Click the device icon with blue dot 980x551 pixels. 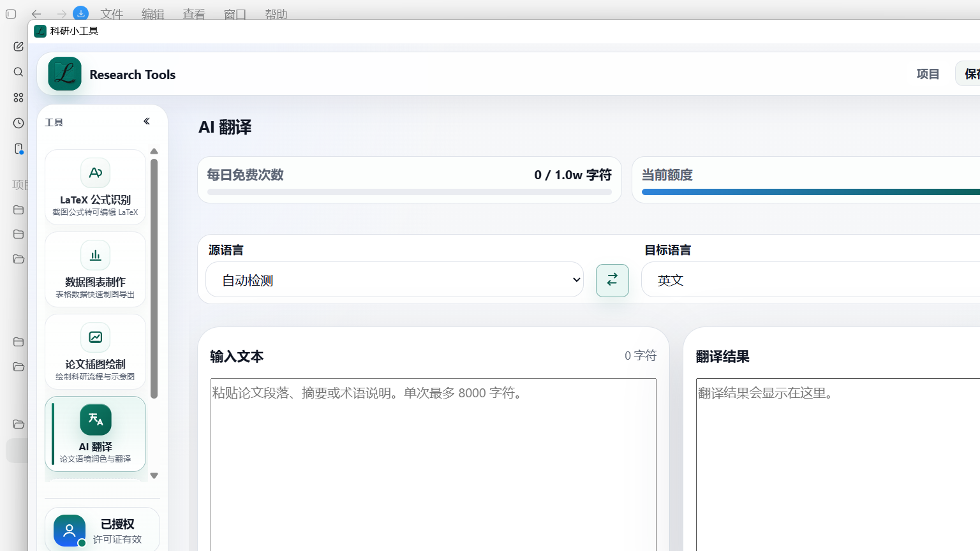point(19,149)
